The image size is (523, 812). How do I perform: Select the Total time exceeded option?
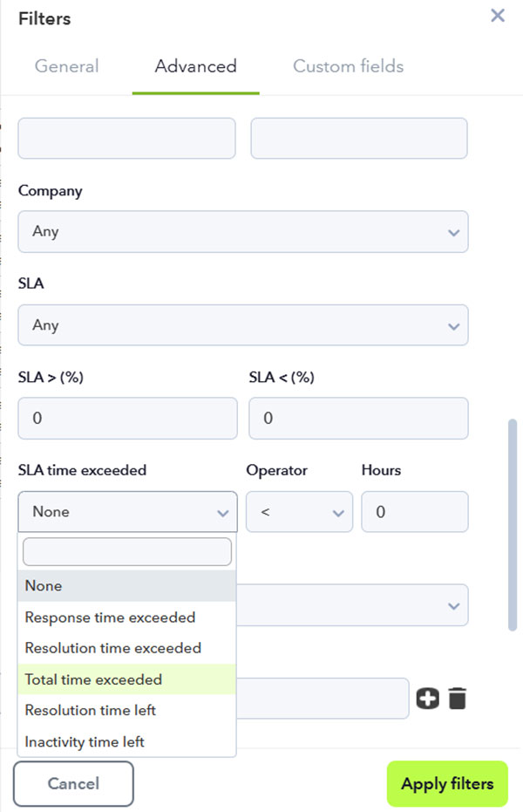pos(92,679)
